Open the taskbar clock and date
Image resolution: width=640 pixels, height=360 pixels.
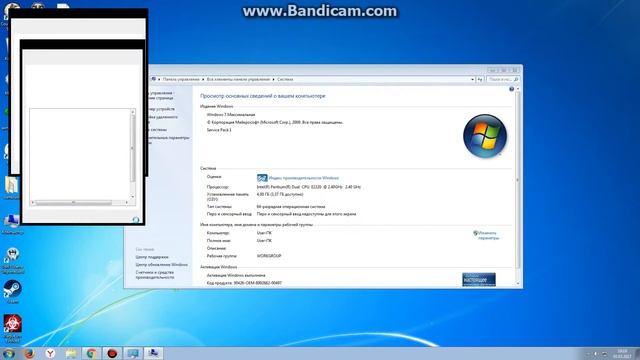point(622,354)
